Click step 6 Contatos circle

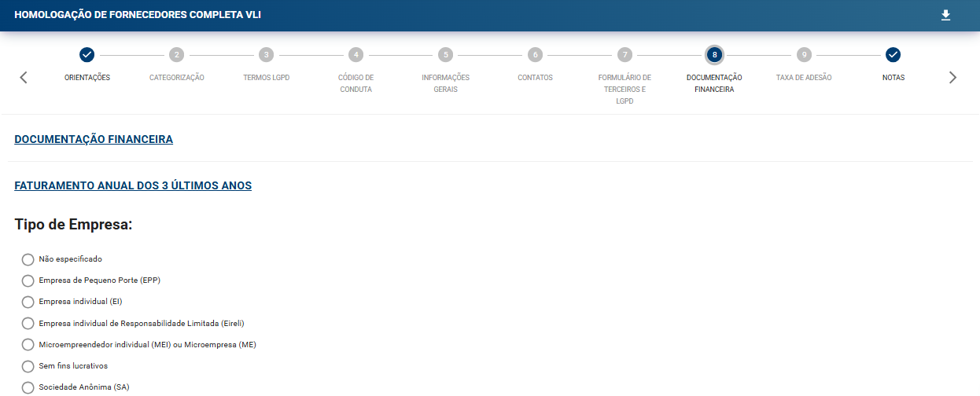[535, 55]
